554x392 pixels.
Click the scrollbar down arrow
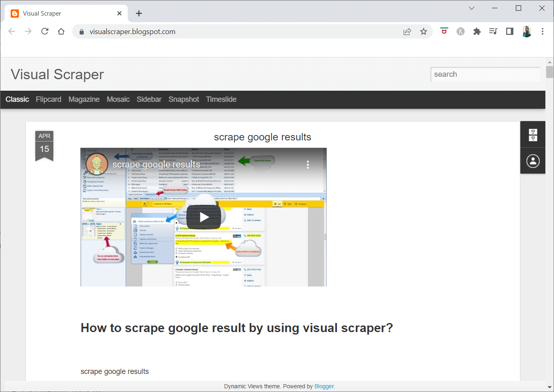point(549,387)
